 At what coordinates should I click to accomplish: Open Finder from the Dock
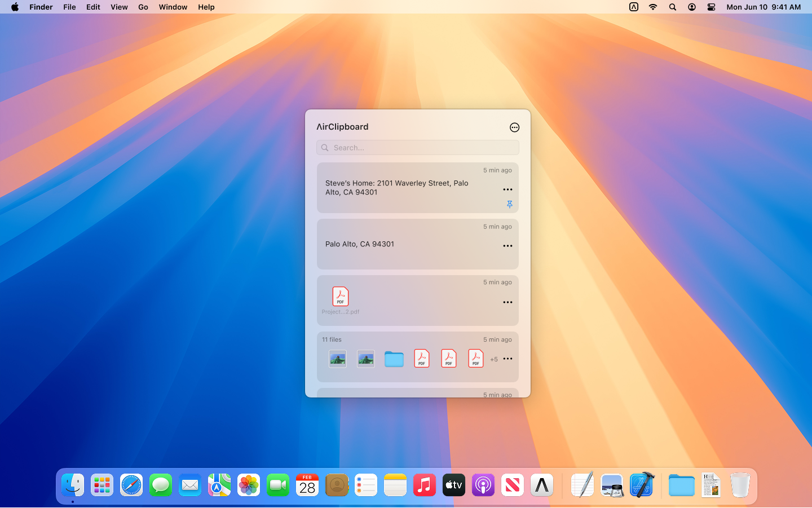click(x=73, y=485)
